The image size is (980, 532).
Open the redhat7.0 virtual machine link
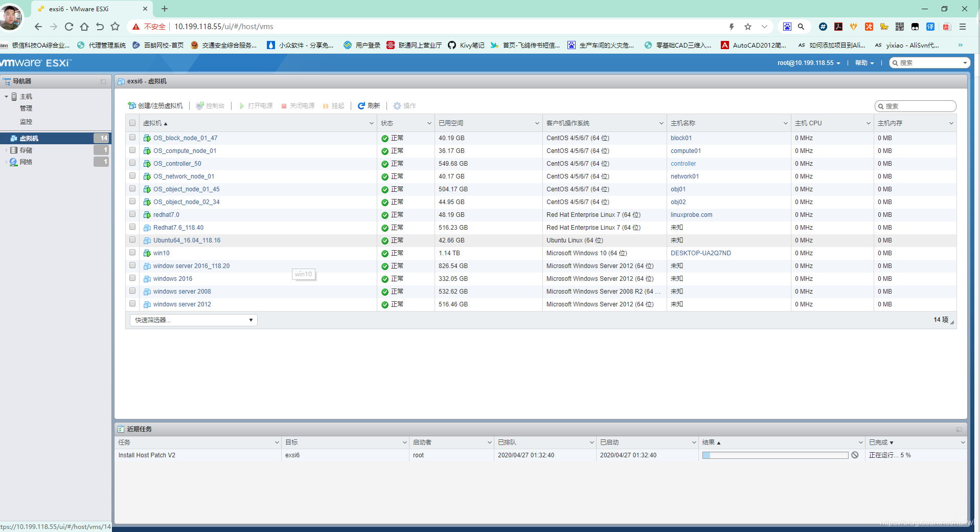tap(166, 215)
